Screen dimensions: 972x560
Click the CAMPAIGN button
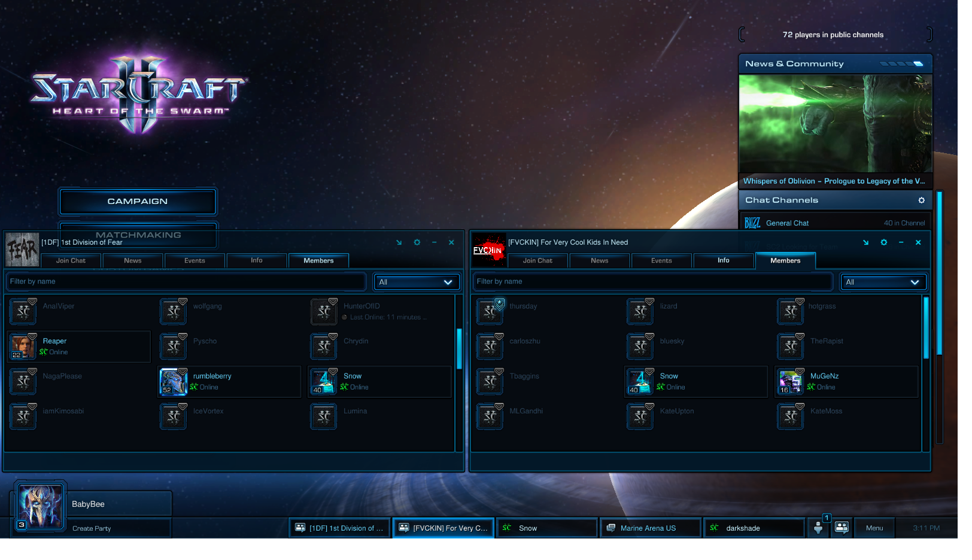138,202
